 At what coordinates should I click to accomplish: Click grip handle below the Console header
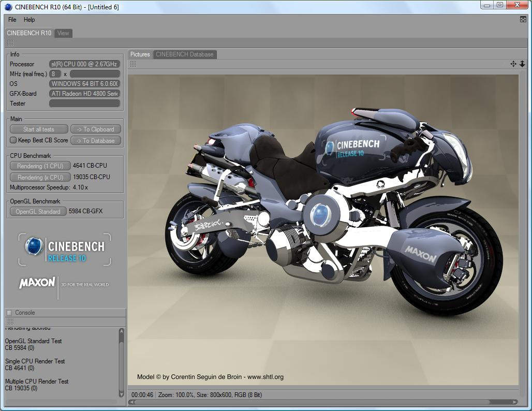[x=10, y=322]
